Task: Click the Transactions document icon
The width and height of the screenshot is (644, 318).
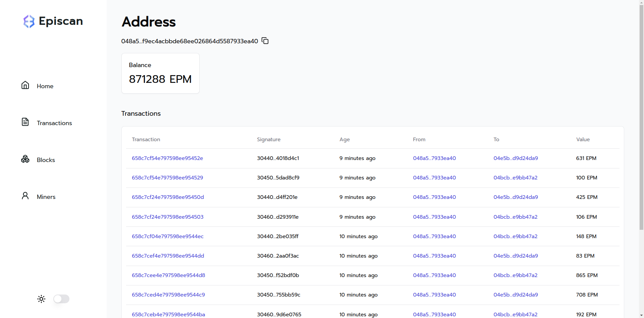Action: coord(25,122)
